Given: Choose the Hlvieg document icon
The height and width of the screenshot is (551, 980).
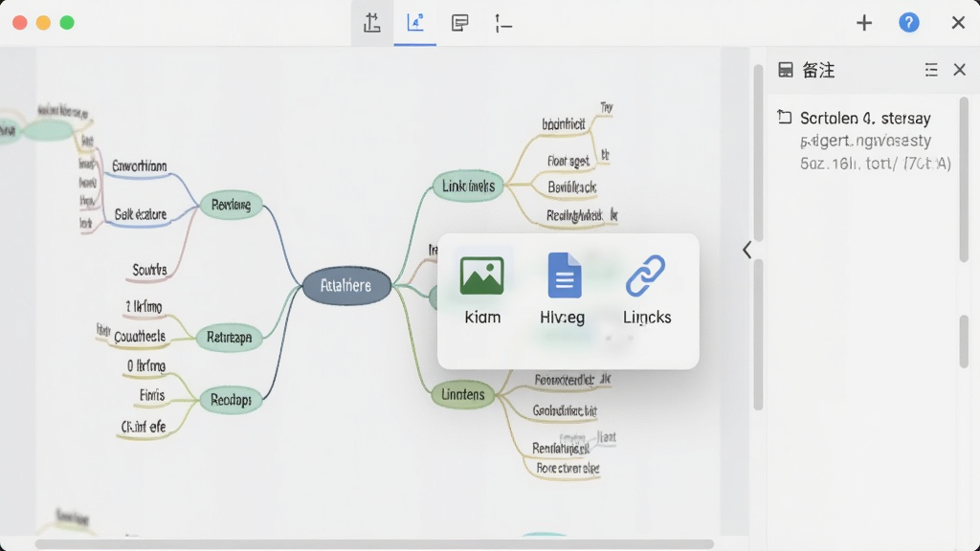Looking at the screenshot, I should tap(565, 275).
